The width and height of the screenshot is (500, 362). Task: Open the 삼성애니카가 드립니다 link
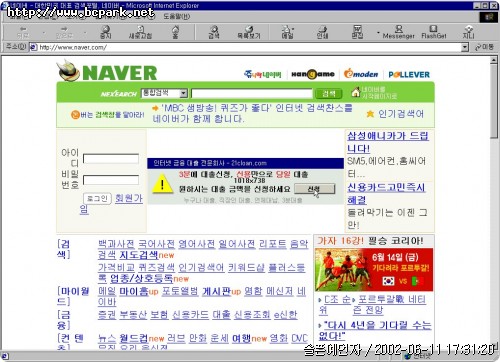coord(388,142)
